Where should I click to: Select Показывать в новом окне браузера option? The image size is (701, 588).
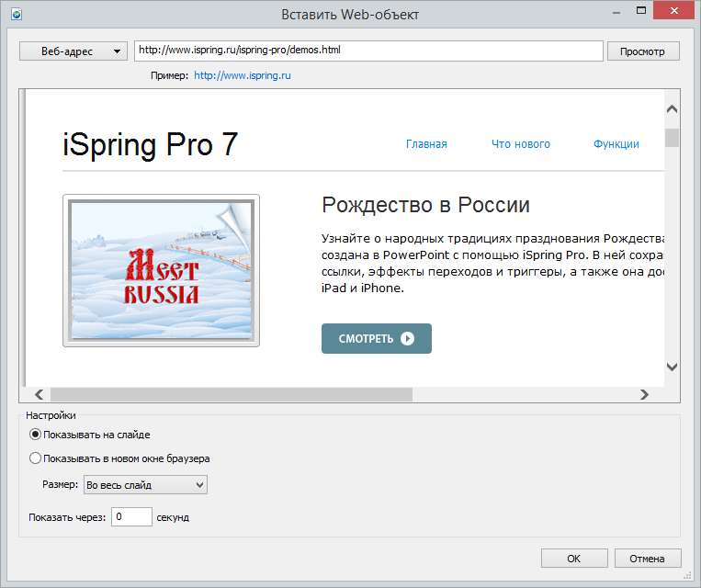(x=119, y=458)
